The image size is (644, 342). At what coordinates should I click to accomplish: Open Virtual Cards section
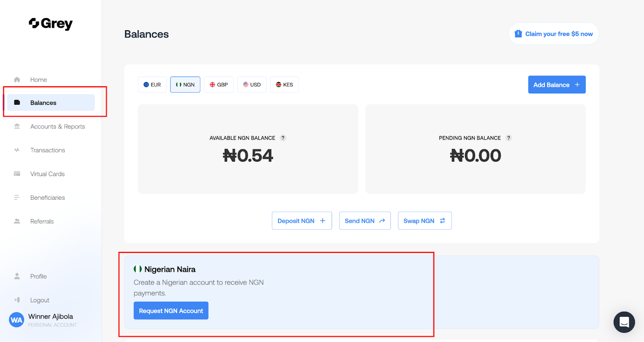[47, 174]
